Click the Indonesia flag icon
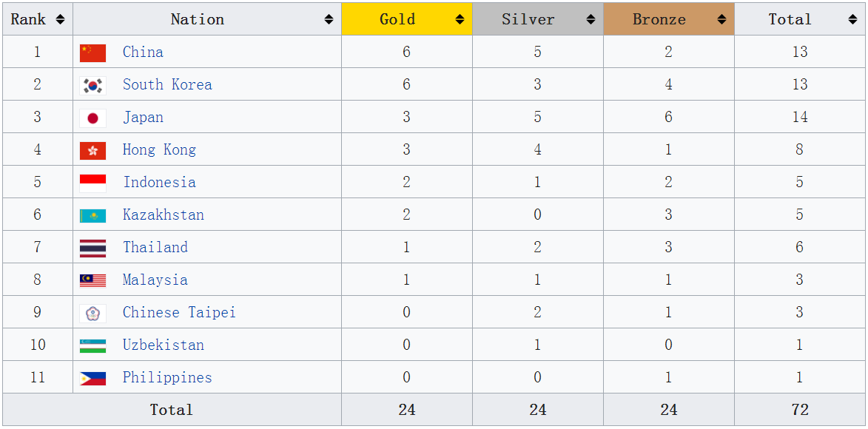 pyautogui.click(x=92, y=183)
